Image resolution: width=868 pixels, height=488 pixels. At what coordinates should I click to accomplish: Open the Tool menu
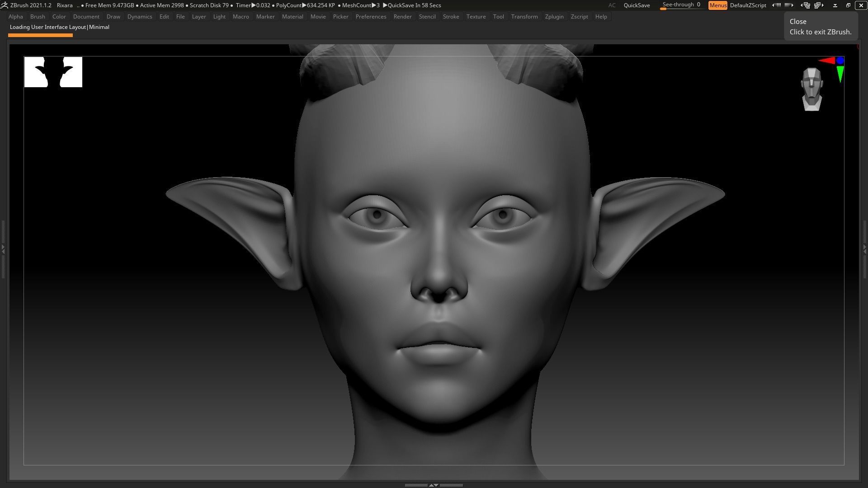(x=498, y=16)
